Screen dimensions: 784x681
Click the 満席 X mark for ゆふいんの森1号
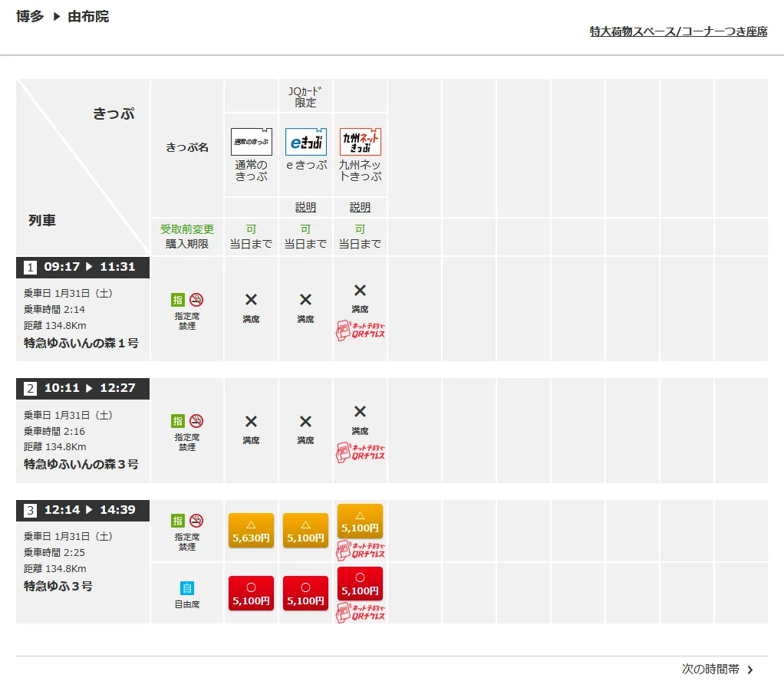coord(250,299)
